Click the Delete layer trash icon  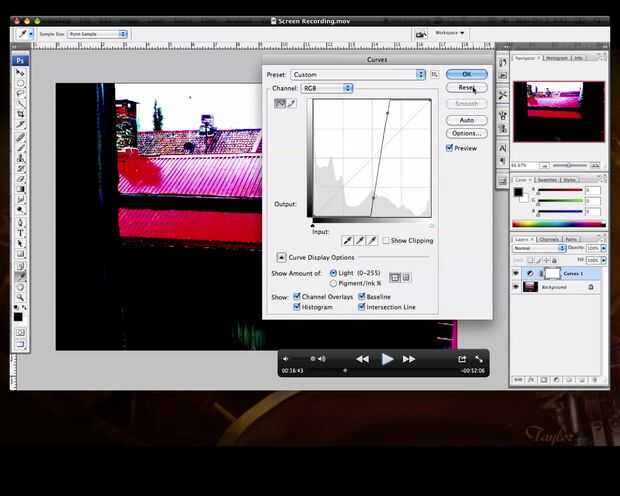[x=595, y=380]
